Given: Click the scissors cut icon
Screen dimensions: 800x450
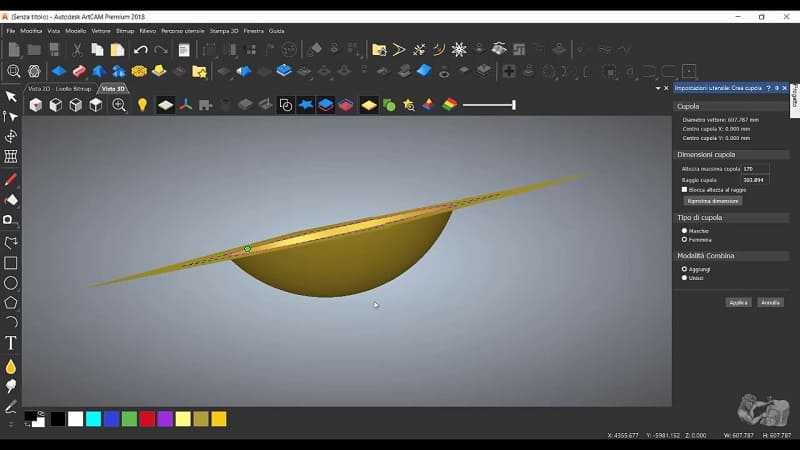Looking at the screenshot, I should [x=77, y=50].
